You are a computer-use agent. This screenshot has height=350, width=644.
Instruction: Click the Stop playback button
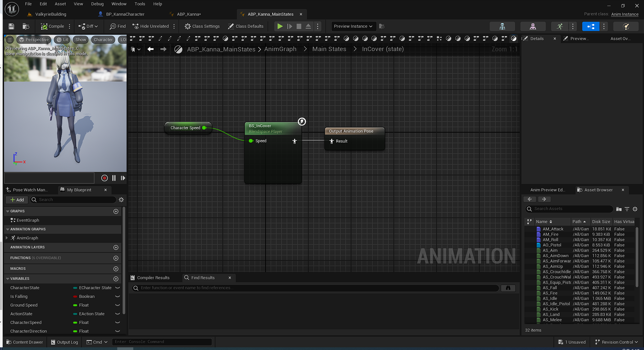(x=299, y=26)
